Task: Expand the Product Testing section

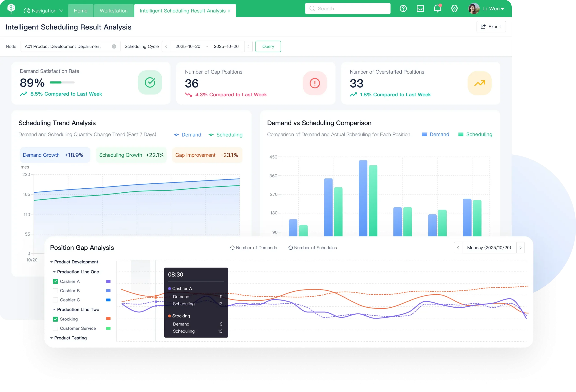Action: [51, 338]
